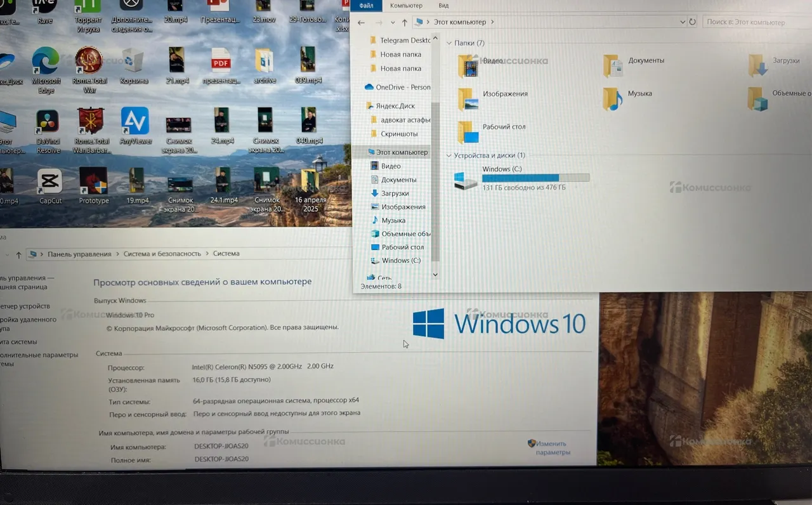The width and height of the screenshot is (812, 505).
Task: Open the Prototype desktop shortcut
Action: tap(93, 186)
